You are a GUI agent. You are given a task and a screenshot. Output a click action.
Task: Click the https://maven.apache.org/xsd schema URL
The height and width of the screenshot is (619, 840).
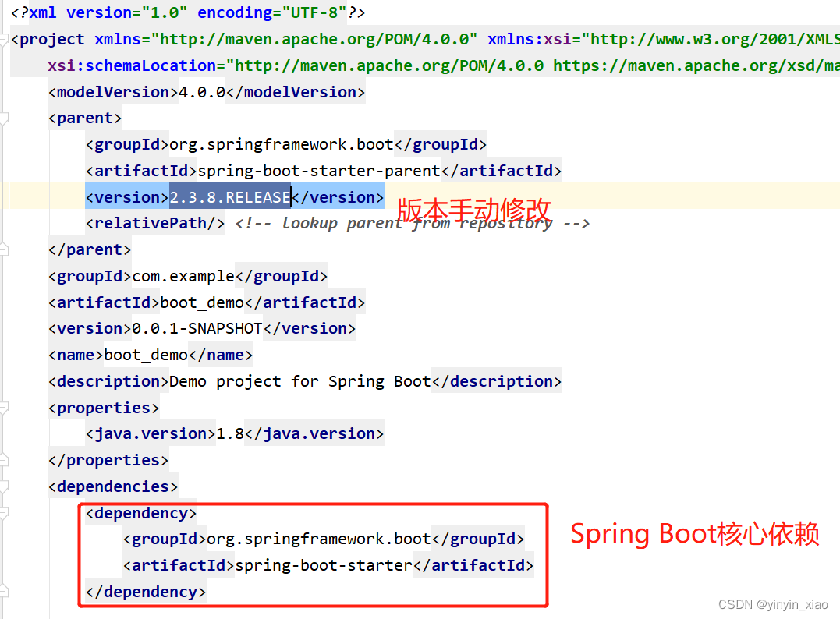point(696,65)
